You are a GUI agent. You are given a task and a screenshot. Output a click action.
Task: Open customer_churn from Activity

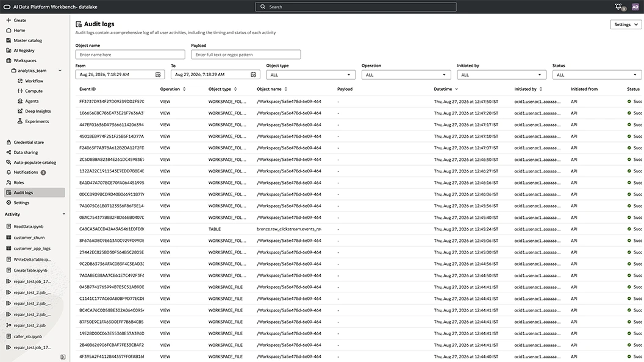(29, 238)
